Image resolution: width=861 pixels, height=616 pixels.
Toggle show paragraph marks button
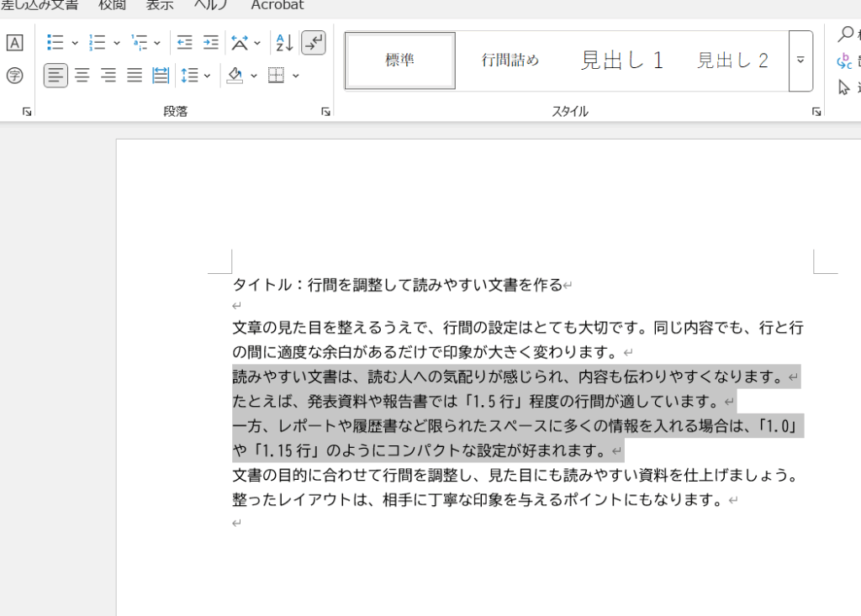(313, 42)
